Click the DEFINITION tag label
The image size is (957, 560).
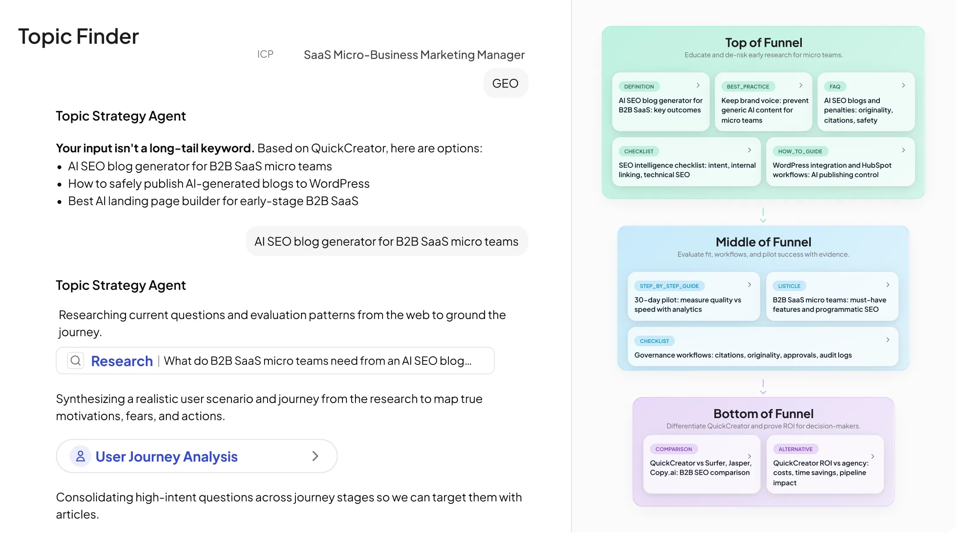click(639, 87)
